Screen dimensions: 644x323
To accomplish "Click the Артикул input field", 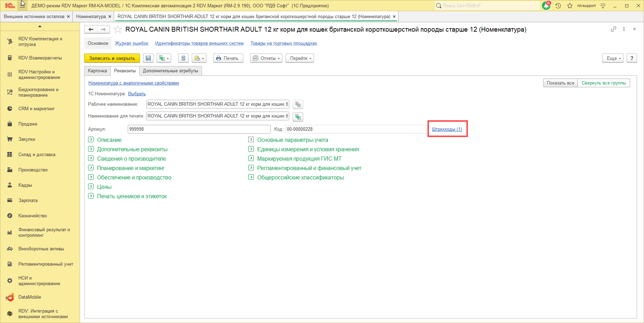I will [199, 129].
